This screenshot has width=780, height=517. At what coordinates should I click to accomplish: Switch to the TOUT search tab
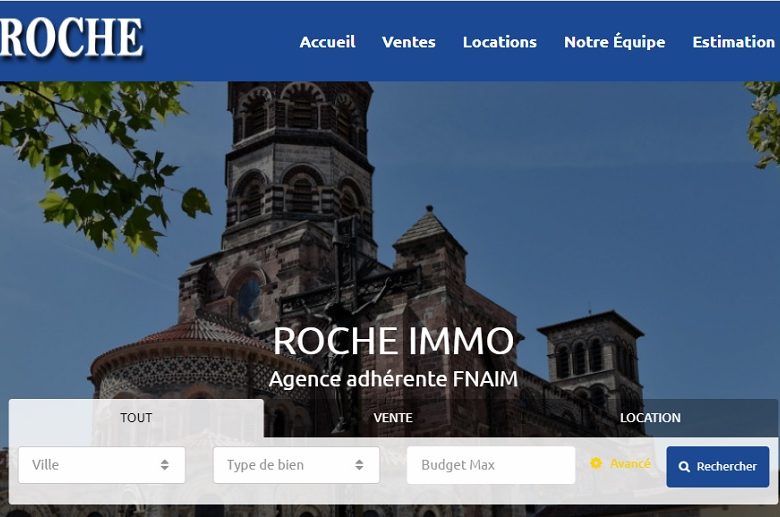tap(136, 418)
